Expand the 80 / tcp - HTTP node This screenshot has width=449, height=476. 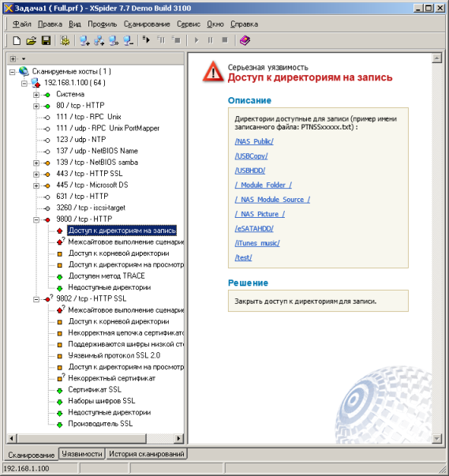pos(36,106)
